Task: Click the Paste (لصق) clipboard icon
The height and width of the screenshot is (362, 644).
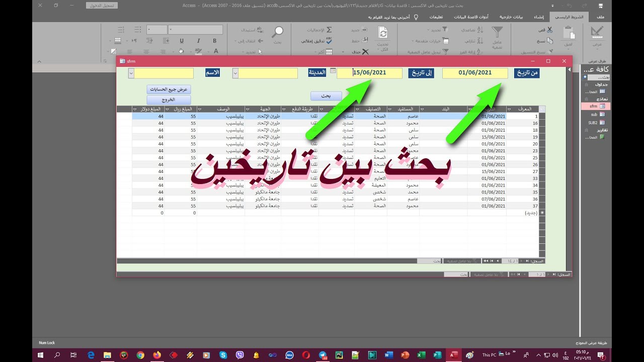Action: pos(569,33)
